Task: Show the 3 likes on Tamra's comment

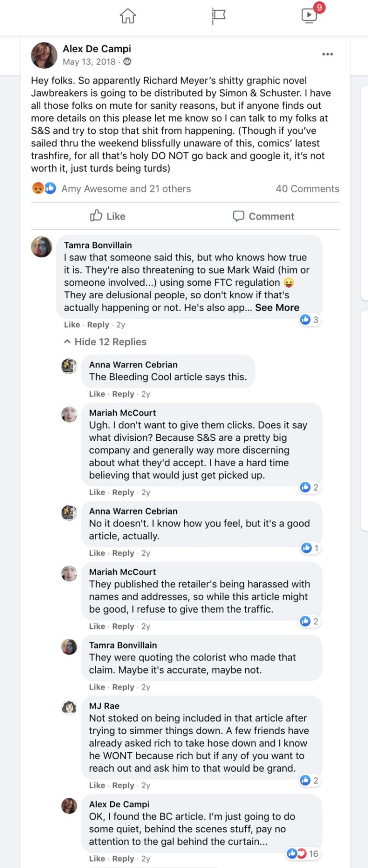Action: tap(310, 320)
